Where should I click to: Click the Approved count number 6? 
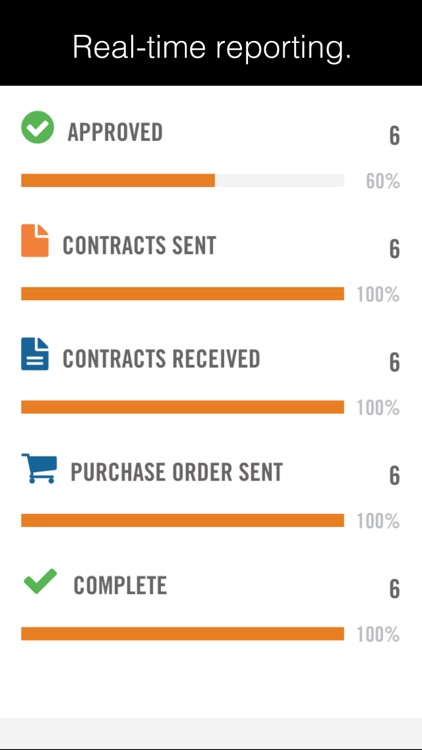click(394, 136)
